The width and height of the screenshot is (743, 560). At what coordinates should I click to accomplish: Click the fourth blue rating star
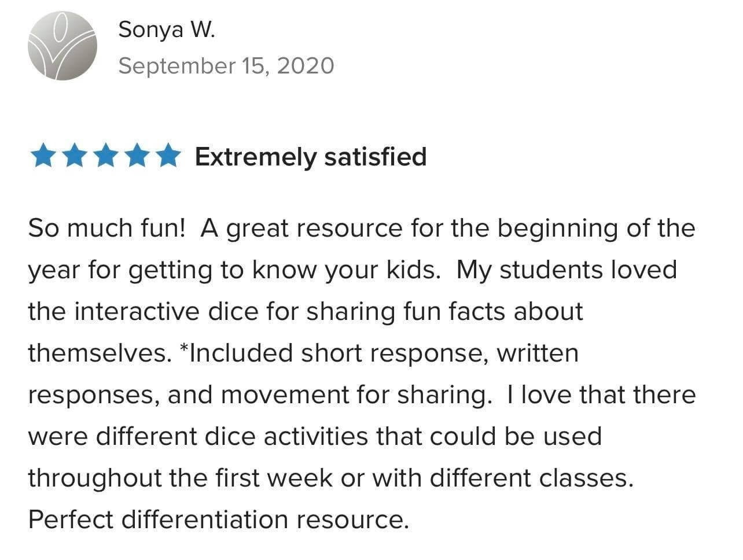(137, 157)
